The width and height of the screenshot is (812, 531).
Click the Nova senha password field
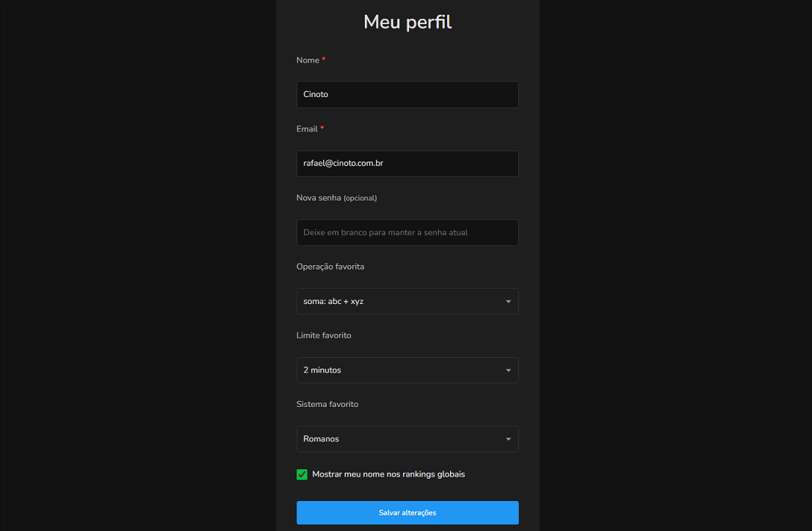coord(407,232)
